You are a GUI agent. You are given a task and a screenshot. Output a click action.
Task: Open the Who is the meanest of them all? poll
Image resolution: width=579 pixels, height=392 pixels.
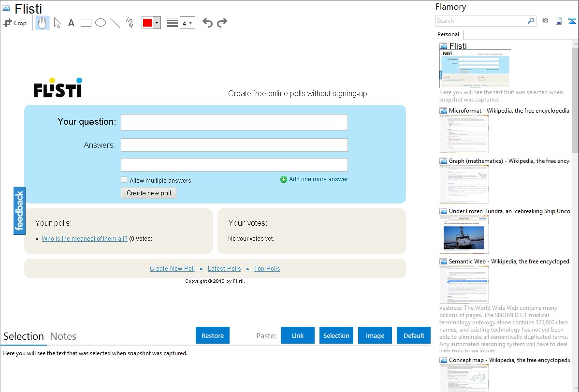(x=85, y=239)
